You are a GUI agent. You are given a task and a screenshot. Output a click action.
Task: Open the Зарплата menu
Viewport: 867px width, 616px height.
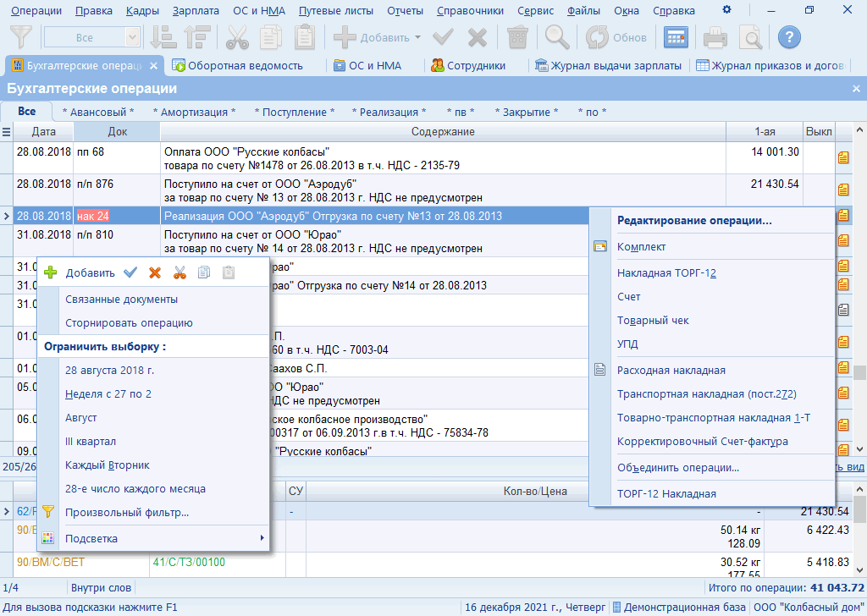pyautogui.click(x=195, y=11)
